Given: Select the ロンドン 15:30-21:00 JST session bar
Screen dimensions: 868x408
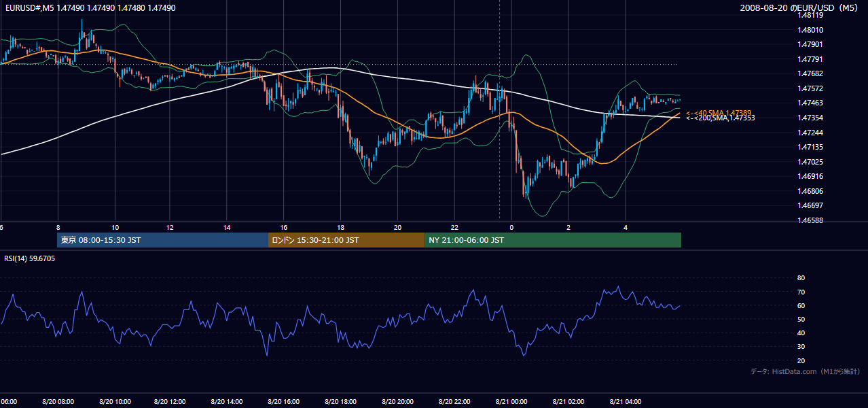Looking at the screenshot, I should pos(346,240).
